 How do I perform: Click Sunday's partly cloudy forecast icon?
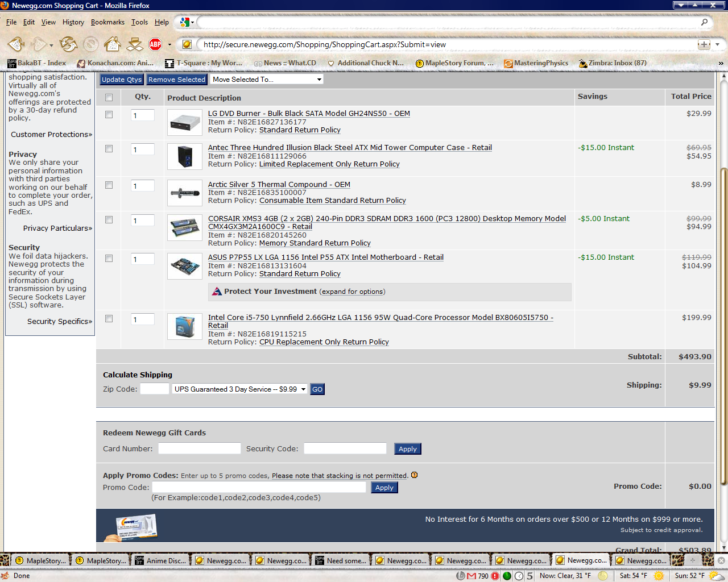(x=717, y=576)
